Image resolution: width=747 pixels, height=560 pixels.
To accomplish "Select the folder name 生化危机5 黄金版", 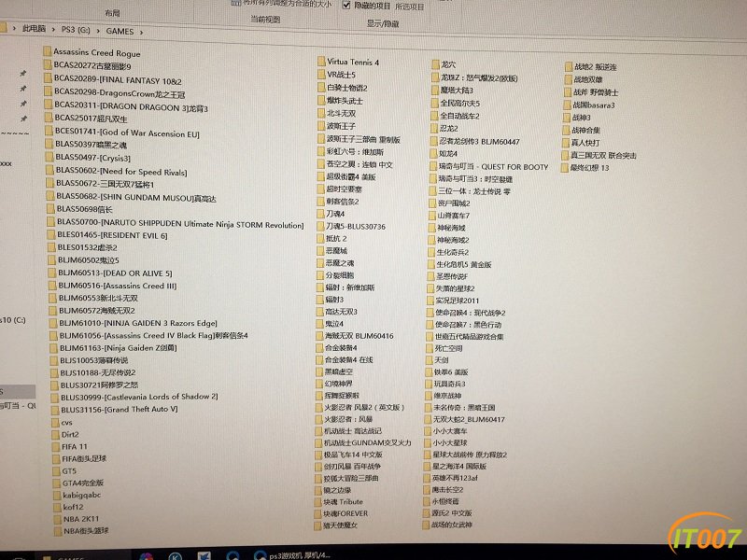I will [464, 264].
